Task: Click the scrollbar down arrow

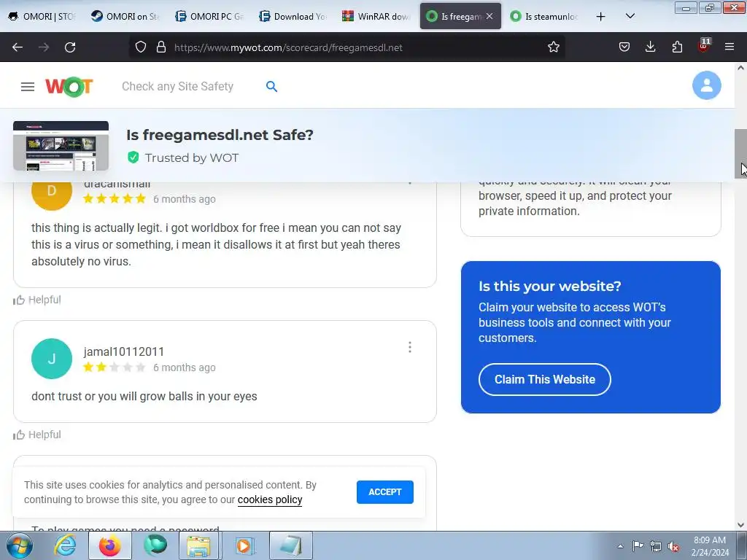Action: [x=741, y=525]
